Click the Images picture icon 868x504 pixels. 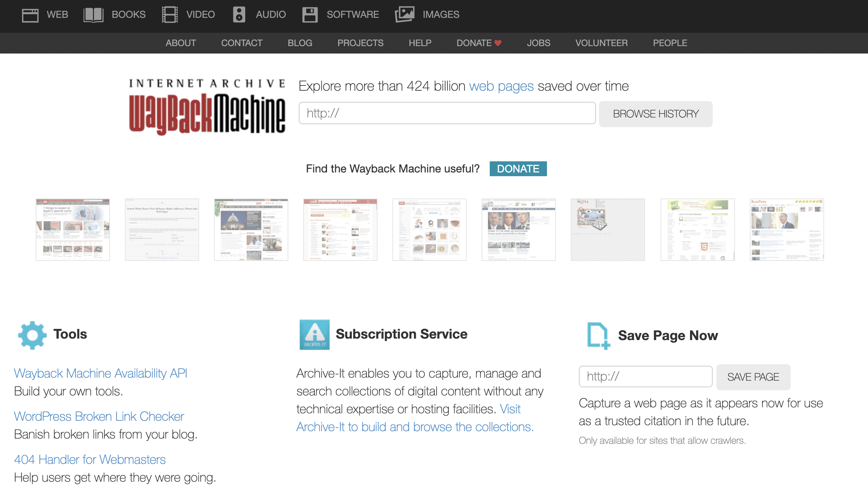pyautogui.click(x=405, y=15)
